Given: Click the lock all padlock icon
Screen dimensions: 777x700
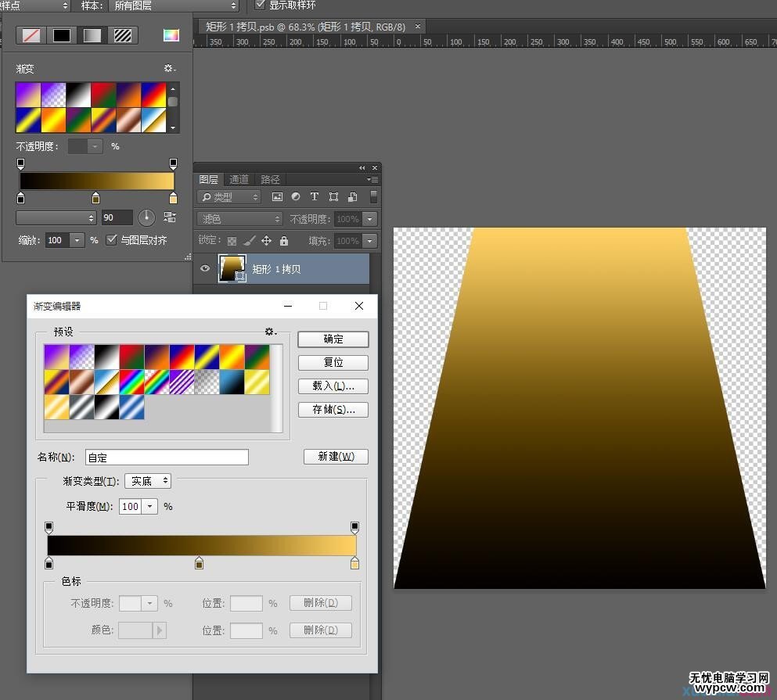Looking at the screenshot, I should 284,241.
